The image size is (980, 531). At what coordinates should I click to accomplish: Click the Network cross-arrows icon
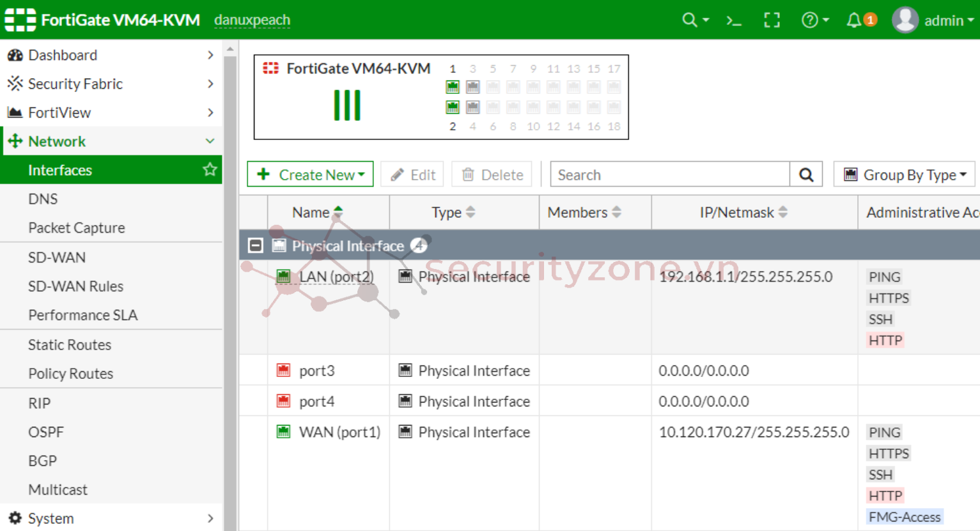click(15, 141)
